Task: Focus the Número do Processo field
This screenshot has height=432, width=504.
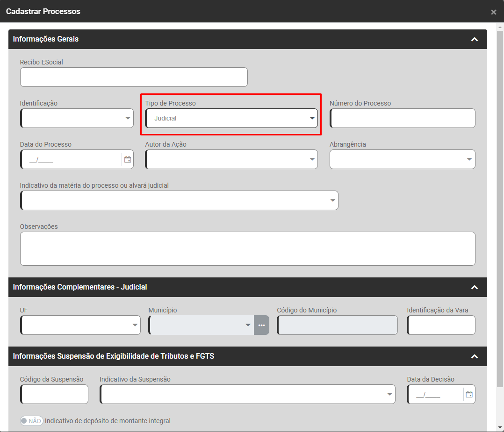Action: point(403,118)
